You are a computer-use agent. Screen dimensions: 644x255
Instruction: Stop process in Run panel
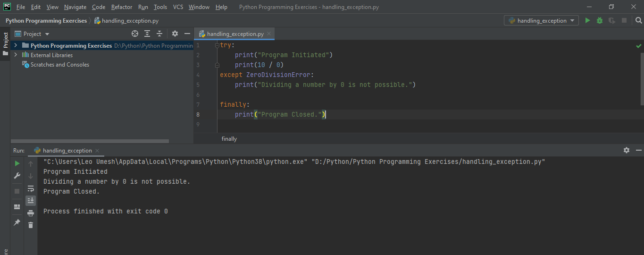click(x=17, y=191)
